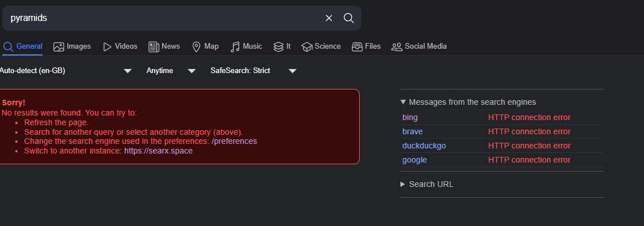Screen dimensions: 644x226
Task: Open the Anytime time range dropdown
Action: [x=171, y=71]
